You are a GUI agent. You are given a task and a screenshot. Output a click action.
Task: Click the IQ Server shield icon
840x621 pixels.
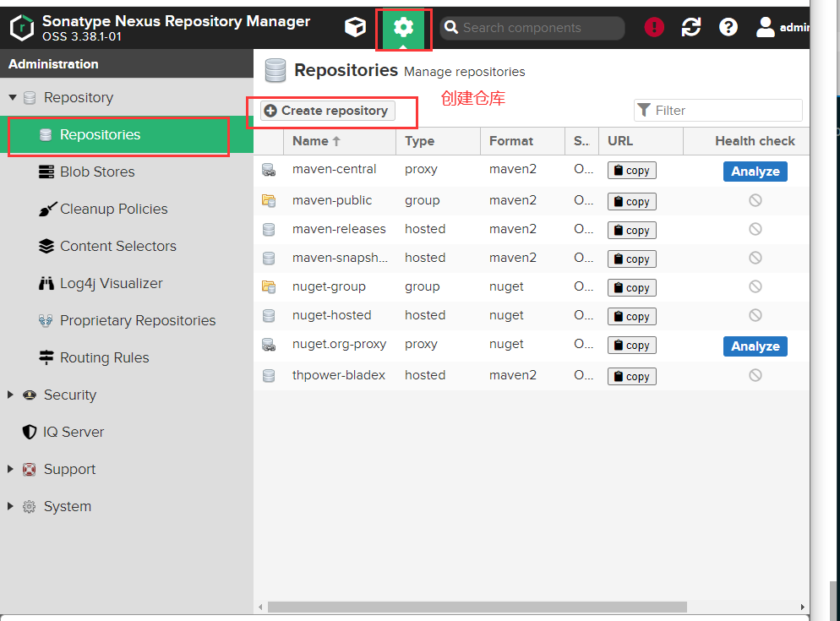pyautogui.click(x=30, y=432)
